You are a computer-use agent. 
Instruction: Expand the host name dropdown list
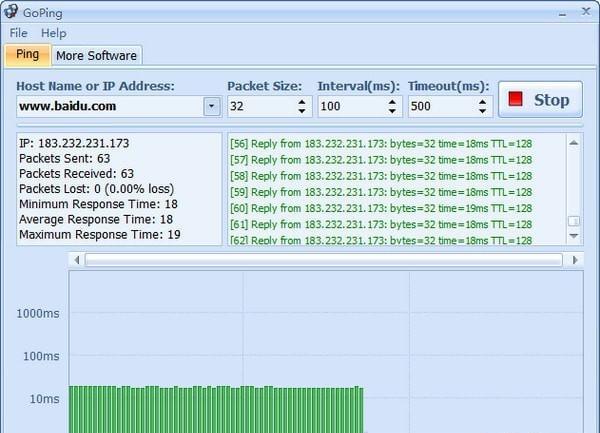(x=212, y=106)
